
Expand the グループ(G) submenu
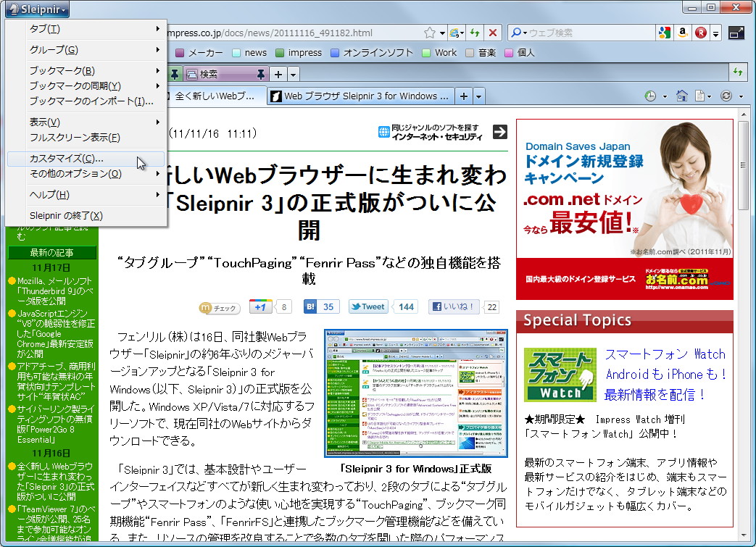[x=86, y=49]
